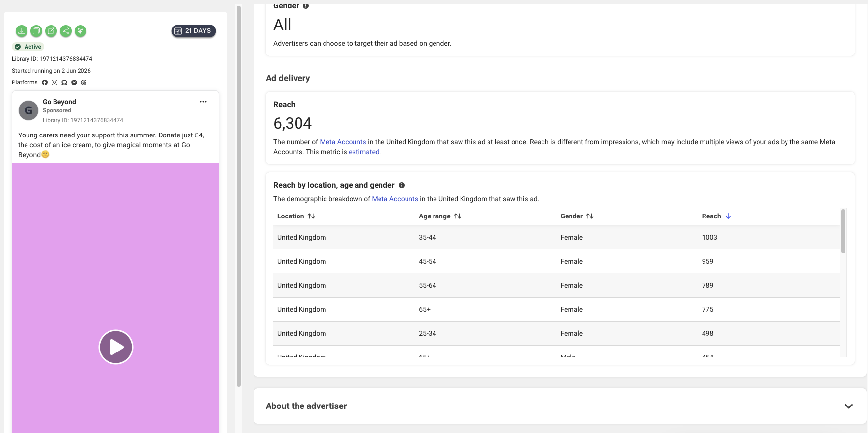This screenshot has width=868, height=433.
Task: Click the Gender info icon
Action: (306, 6)
